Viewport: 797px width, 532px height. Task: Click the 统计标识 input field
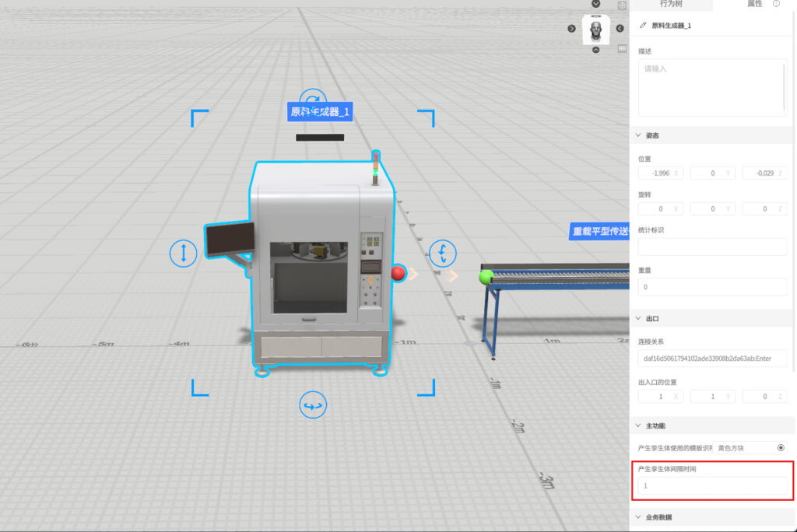click(712, 247)
